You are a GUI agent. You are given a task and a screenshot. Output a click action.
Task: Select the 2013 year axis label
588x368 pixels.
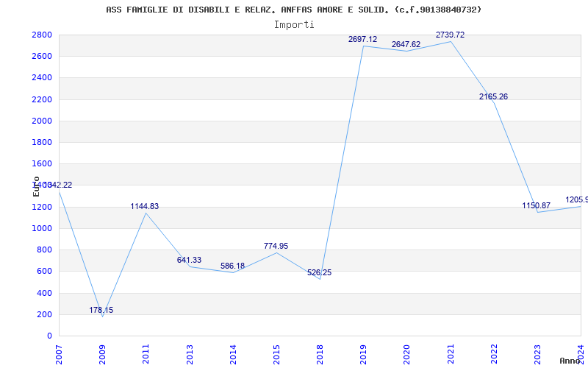[x=190, y=355]
